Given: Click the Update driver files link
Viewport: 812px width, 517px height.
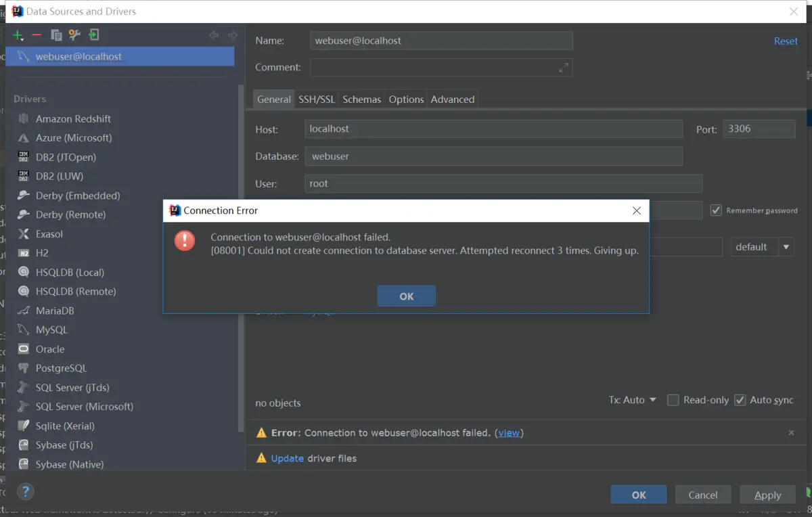Looking at the screenshot, I should pyautogui.click(x=288, y=458).
